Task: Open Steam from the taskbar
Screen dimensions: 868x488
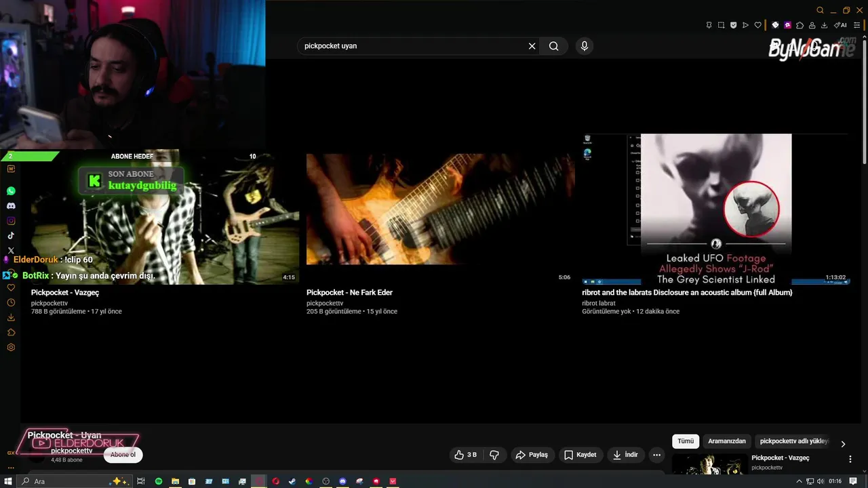Action: point(292,481)
